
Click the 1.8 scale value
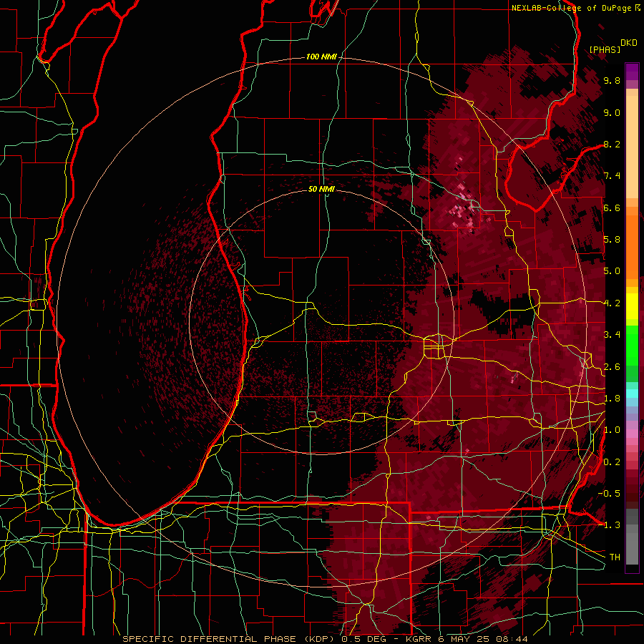coord(612,399)
